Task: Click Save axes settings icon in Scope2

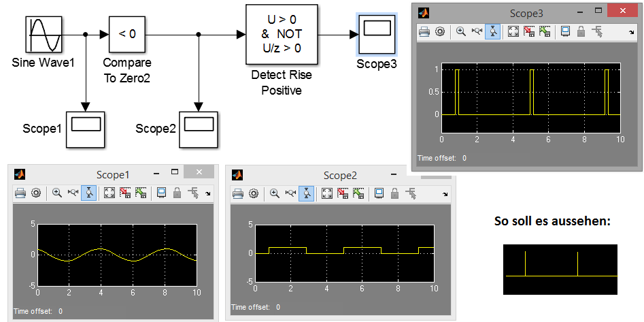Action: 344,193
